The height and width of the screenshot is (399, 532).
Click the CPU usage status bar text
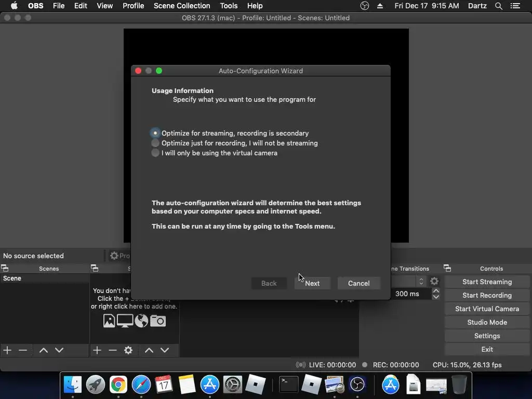tap(467, 365)
